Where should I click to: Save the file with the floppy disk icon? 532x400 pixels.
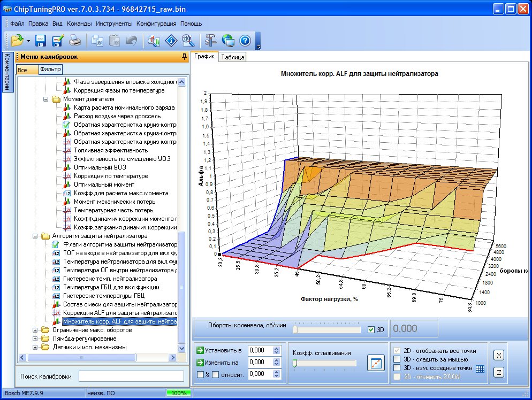point(41,40)
